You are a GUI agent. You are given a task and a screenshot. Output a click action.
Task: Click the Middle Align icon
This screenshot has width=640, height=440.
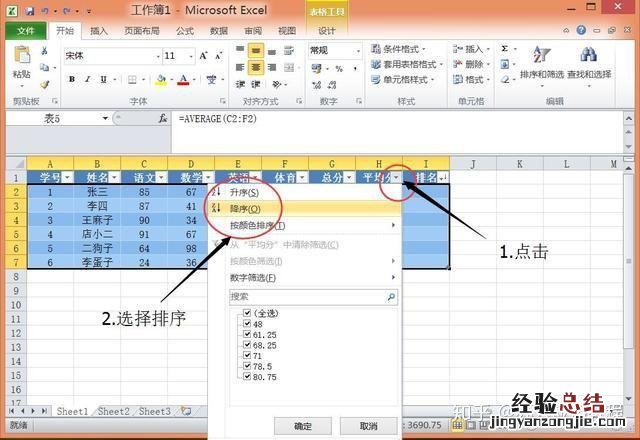click(x=256, y=51)
